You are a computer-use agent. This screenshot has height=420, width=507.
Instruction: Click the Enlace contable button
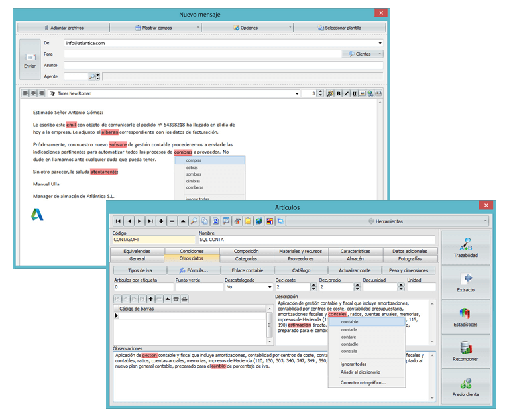(x=247, y=270)
